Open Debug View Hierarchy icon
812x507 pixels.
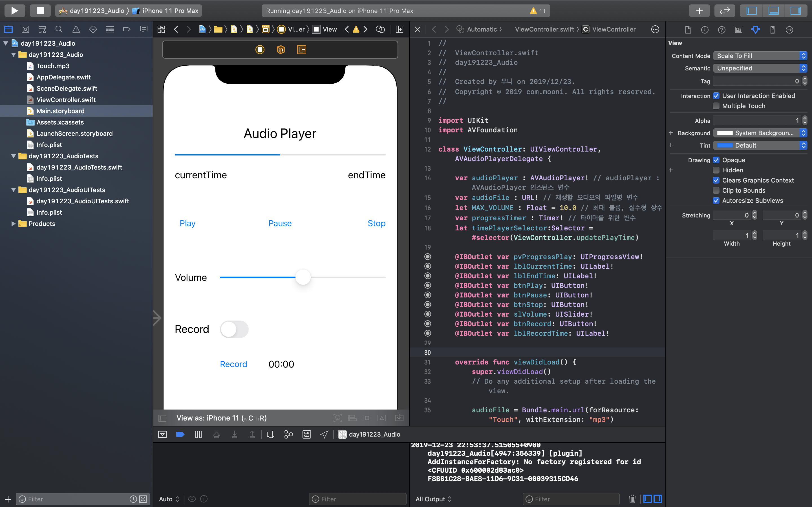pyautogui.click(x=270, y=434)
